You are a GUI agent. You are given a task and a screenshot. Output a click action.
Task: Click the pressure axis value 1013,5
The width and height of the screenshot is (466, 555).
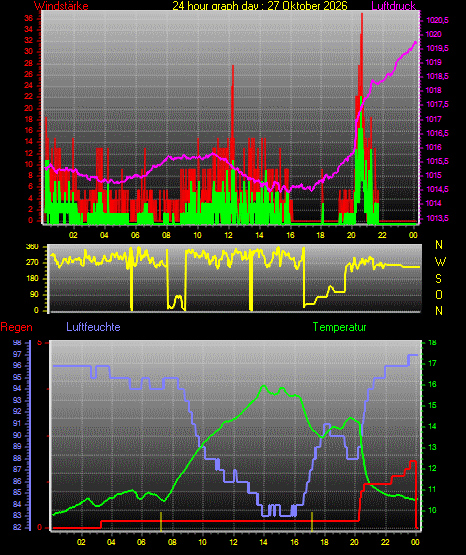click(437, 218)
